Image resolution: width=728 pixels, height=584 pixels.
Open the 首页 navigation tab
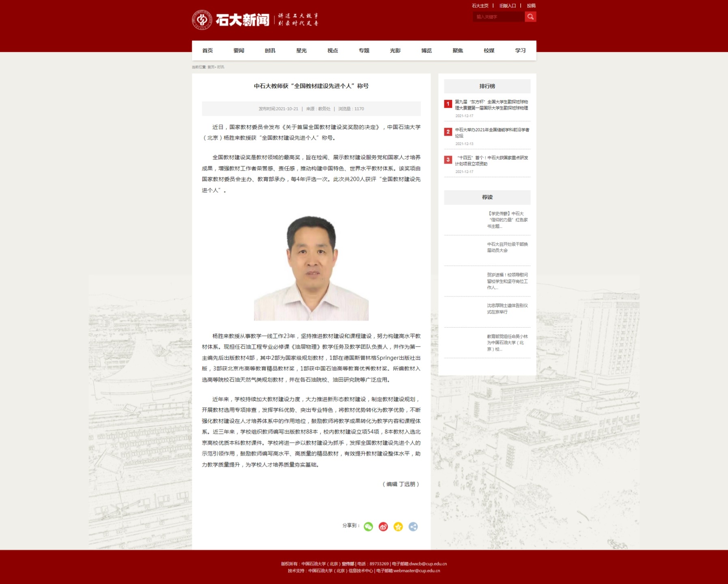pos(207,51)
